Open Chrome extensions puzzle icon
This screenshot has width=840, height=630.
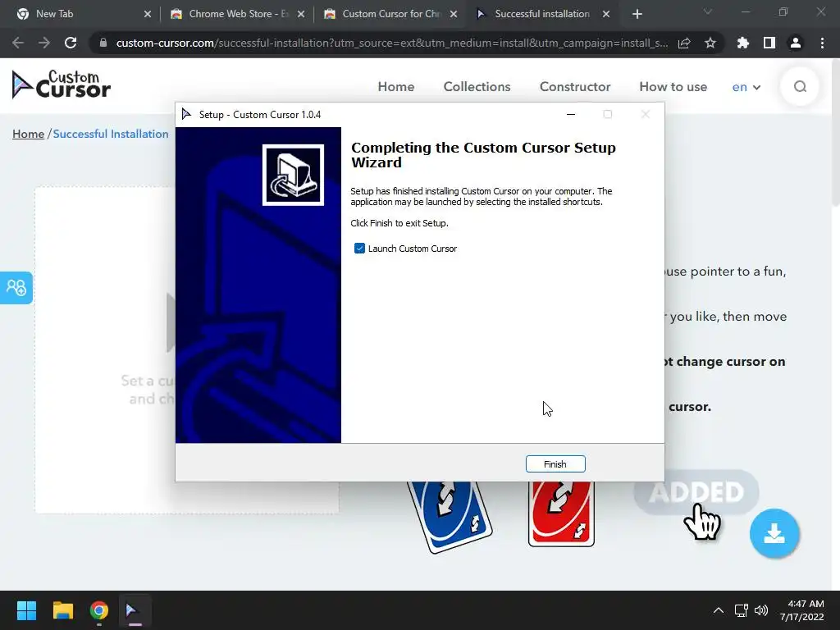click(x=742, y=43)
